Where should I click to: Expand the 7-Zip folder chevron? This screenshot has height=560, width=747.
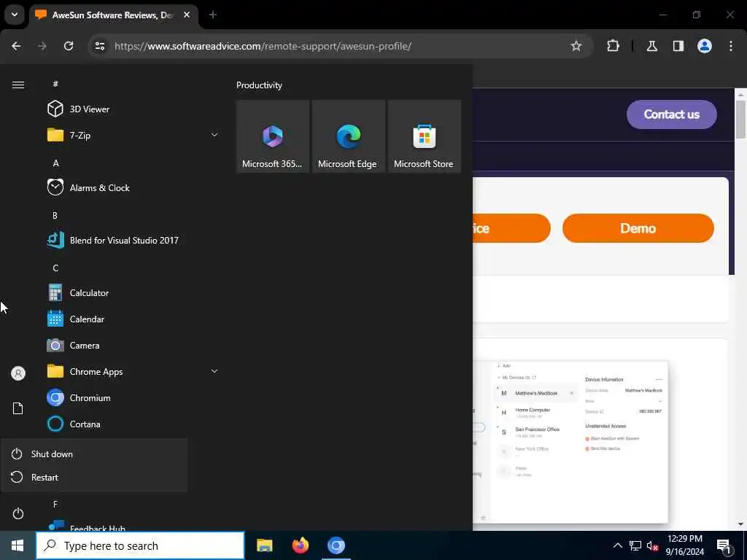[214, 135]
